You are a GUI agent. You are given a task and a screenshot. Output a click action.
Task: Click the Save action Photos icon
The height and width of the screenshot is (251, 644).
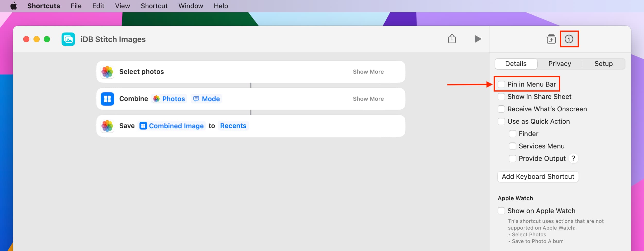tap(107, 126)
